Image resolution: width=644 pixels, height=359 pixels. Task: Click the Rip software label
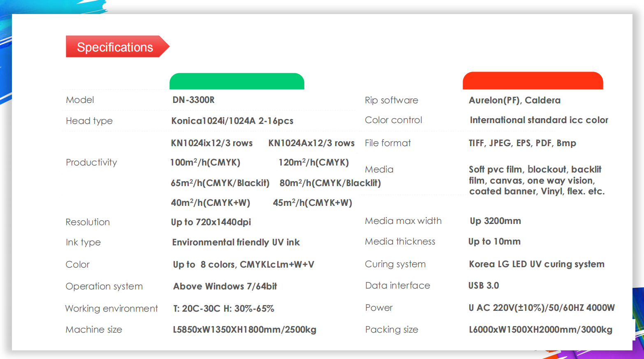pyautogui.click(x=391, y=100)
